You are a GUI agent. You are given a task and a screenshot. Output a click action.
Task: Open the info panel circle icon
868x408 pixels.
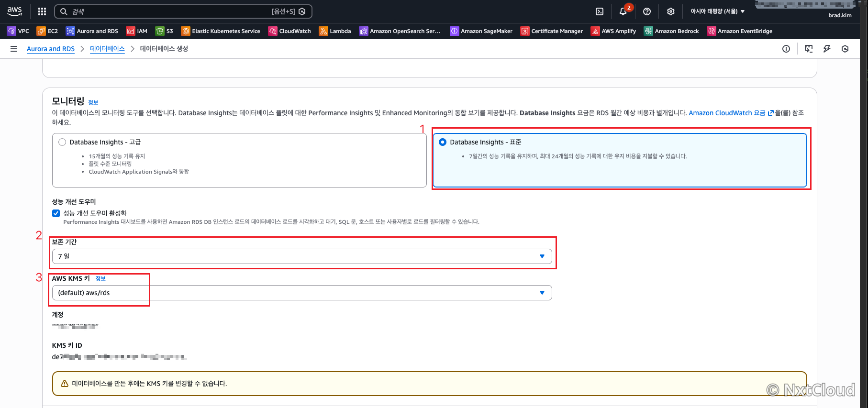pyautogui.click(x=786, y=49)
